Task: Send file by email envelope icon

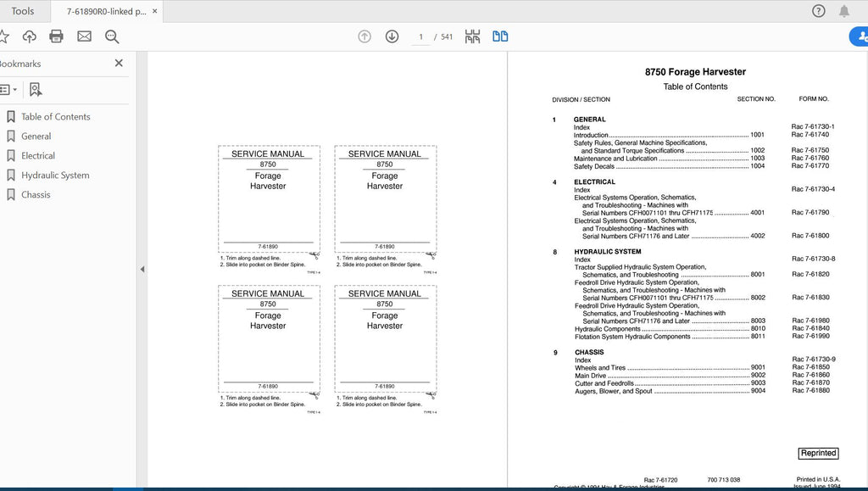Action: (x=84, y=36)
